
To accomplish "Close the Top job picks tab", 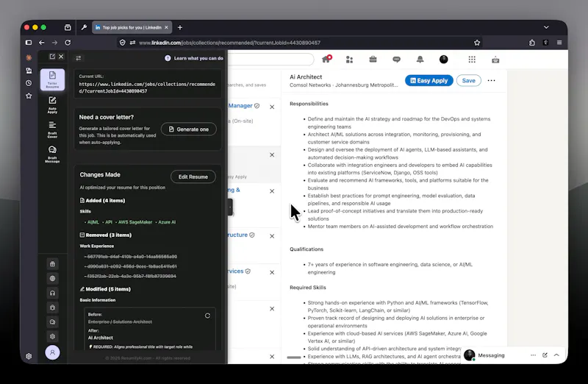I will (166, 27).
